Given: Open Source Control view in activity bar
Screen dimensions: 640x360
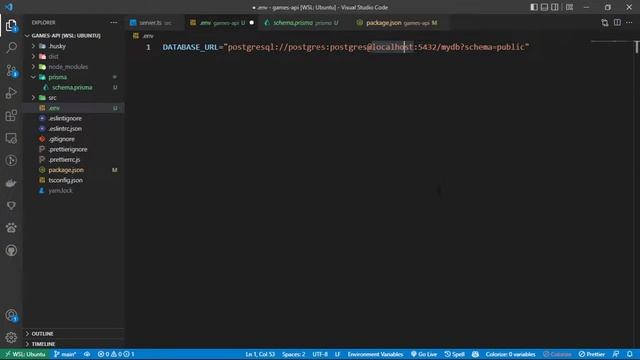Looking at the screenshot, I should click(11, 71).
